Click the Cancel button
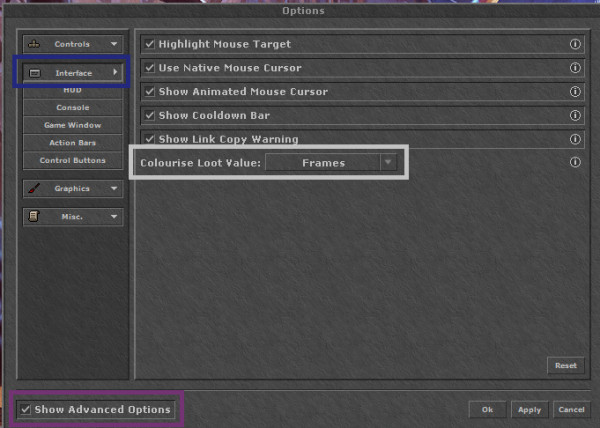Image resolution: width=600 pixels, height=428 pixels. point(571,410)
